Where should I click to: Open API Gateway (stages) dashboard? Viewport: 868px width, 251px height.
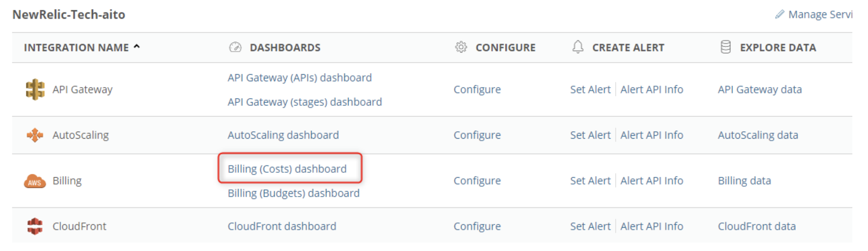305,102
